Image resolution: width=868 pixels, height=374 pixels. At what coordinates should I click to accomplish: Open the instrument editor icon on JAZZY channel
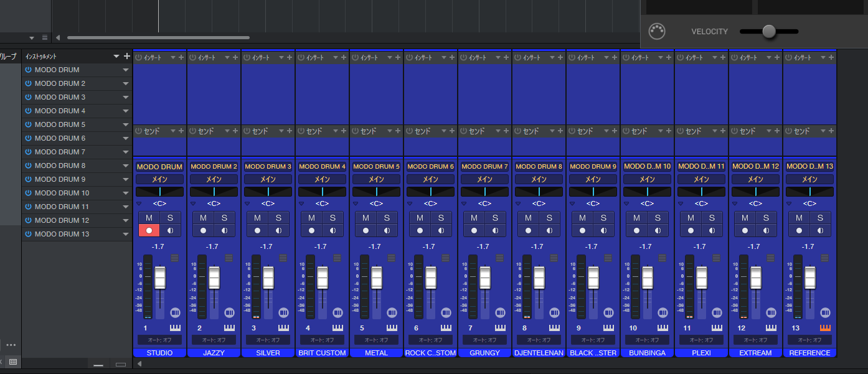pyautogui.click(x=229, y=312)
